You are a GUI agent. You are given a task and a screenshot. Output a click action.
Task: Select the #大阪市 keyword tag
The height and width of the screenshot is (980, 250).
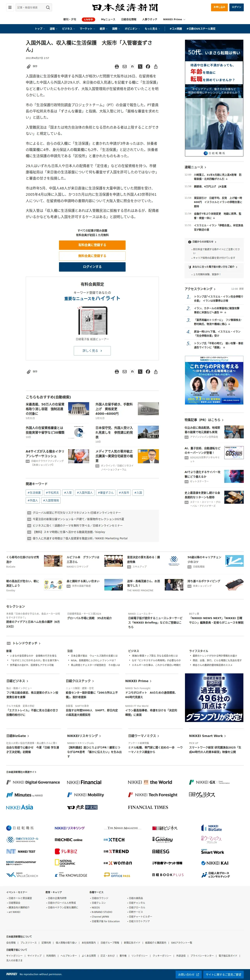click(x=124, y=493)
